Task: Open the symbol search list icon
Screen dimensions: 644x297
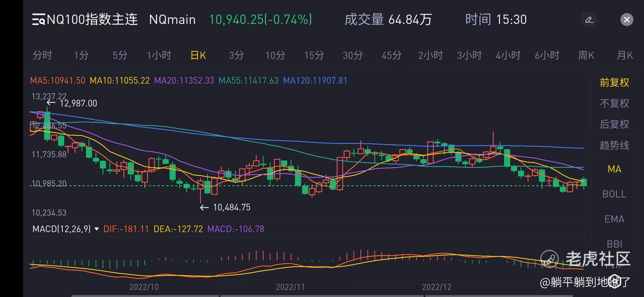Action: click(38, 20)
